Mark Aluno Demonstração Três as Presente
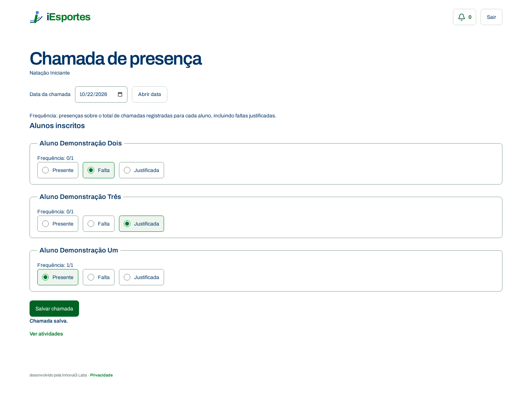The width and height of the screenshot is (532, 406). pos(58,224)
